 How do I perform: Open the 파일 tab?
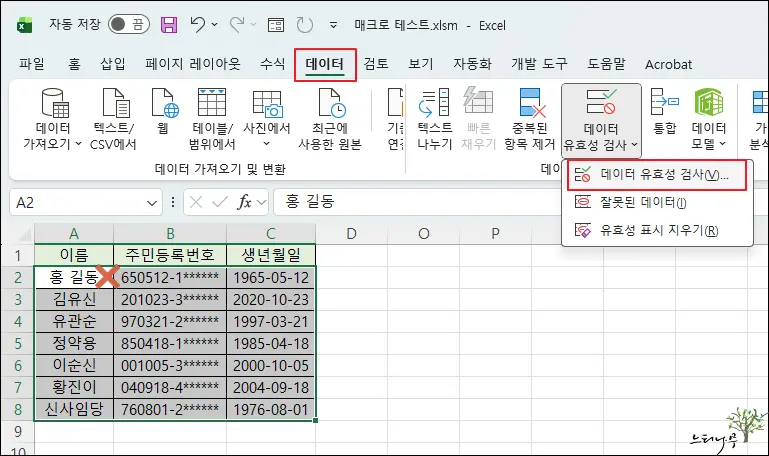click(32, 64)
